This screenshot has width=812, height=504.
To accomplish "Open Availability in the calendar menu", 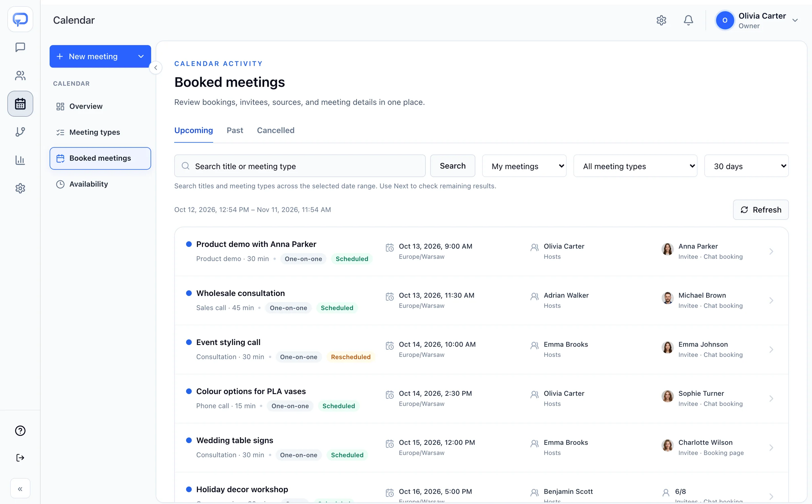I will click(100, 184).
